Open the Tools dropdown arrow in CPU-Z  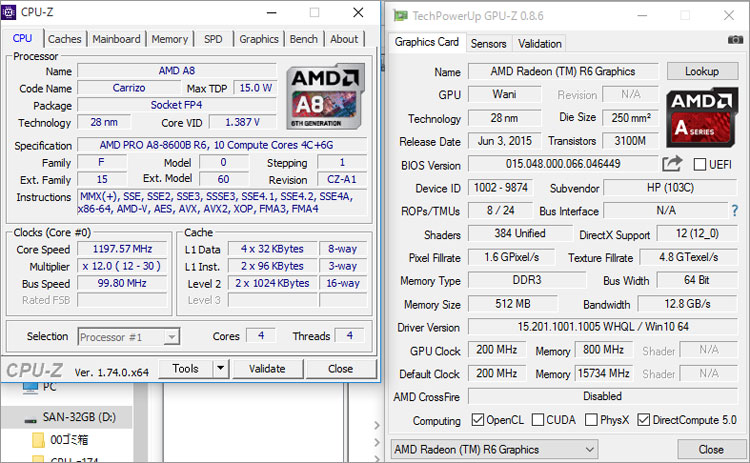click(x=221, y=368)
